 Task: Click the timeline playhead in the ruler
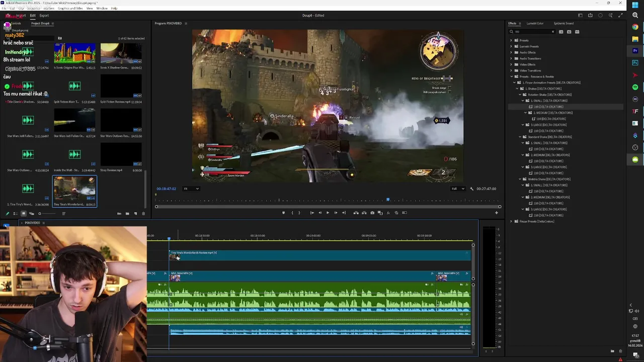169,238
